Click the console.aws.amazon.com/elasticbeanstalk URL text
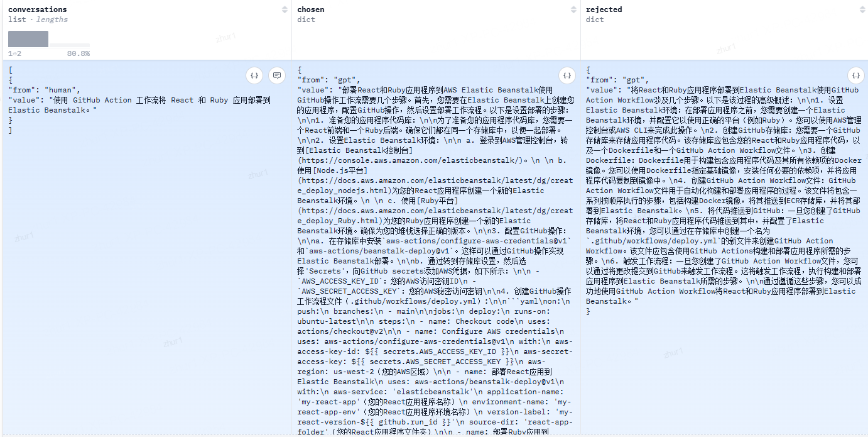Screen dimensions: 868x437 [410, 160]
